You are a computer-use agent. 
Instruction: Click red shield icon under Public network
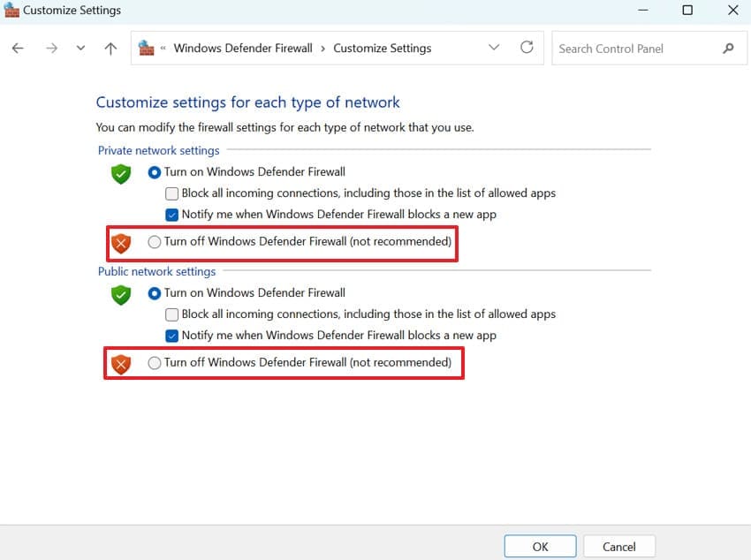pos(121,363)
